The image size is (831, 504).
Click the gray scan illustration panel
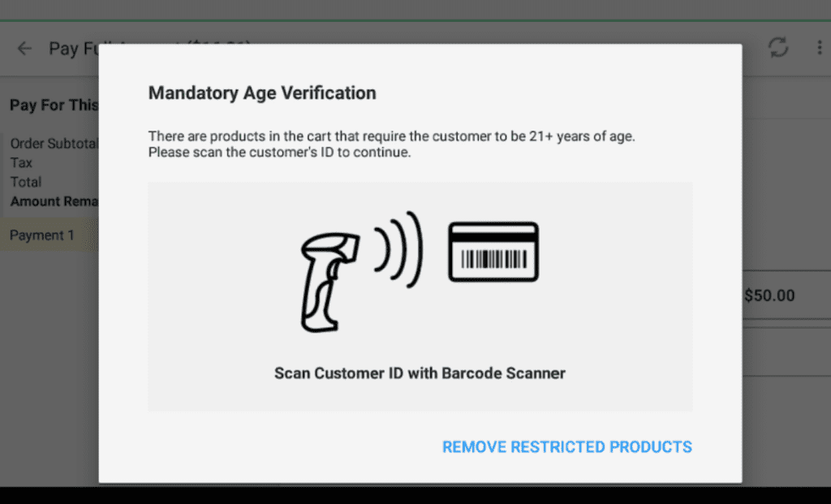tap(420, 297)
